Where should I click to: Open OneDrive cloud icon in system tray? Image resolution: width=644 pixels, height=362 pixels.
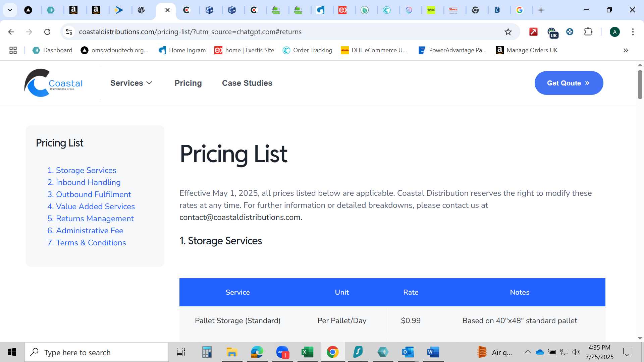click(540, 352)
